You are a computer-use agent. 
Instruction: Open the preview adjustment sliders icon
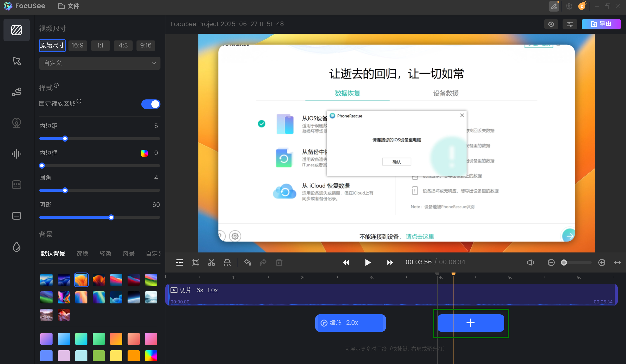(570, 24)
